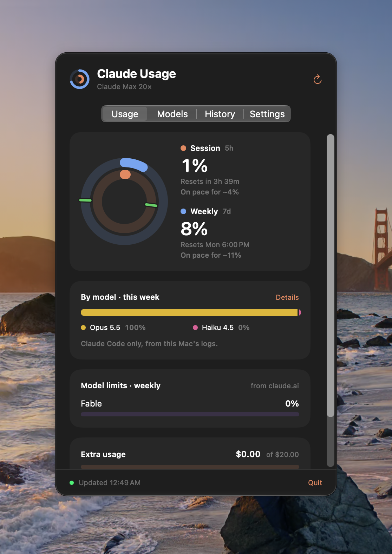The height and width of the screenshot is (554, 392).
Task: Click the yellow by-model usage bar
Action: [189, 312]
